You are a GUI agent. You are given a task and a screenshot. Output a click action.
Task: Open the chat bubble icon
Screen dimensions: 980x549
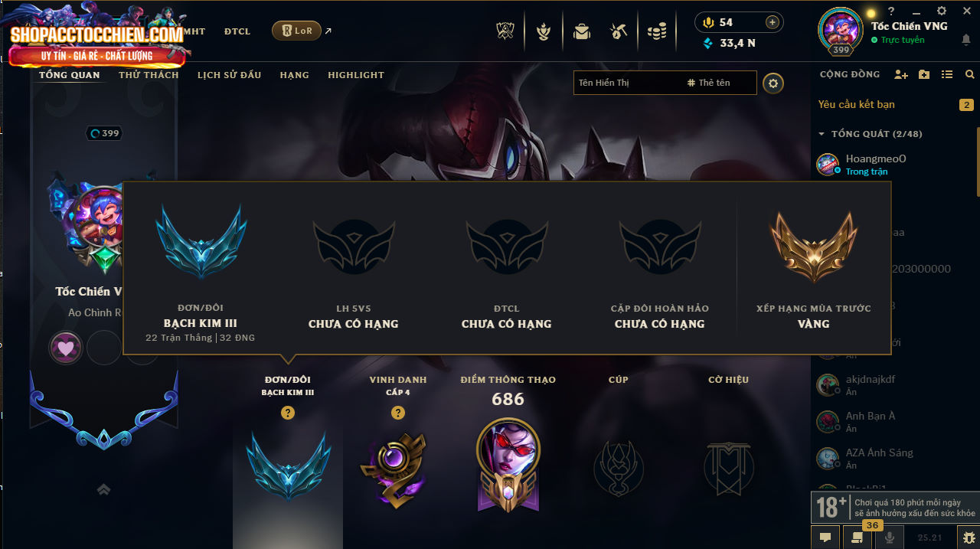click(825, 538)
